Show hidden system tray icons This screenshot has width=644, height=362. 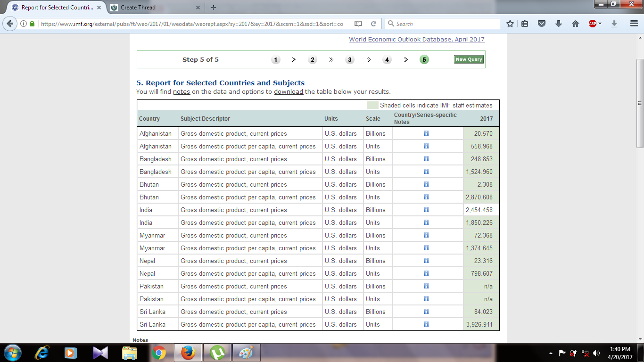point(551,353)
